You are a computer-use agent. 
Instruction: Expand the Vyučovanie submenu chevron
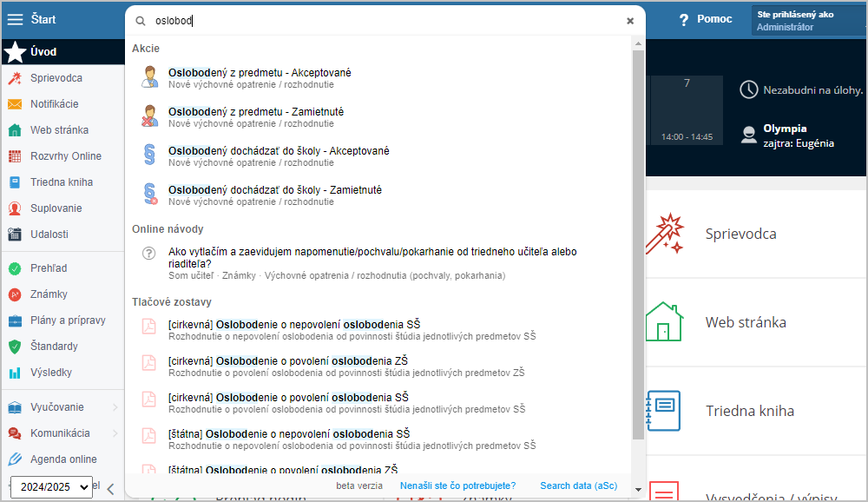(115, 408)
